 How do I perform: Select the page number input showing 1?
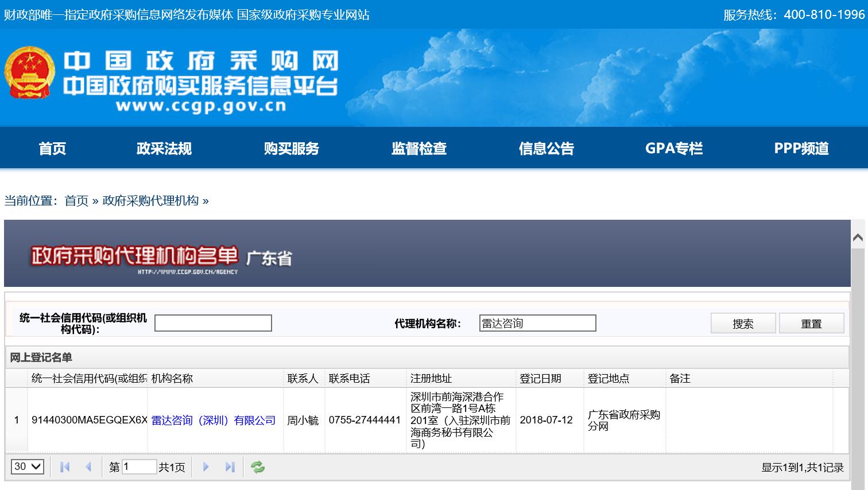(x=139, y=467)
